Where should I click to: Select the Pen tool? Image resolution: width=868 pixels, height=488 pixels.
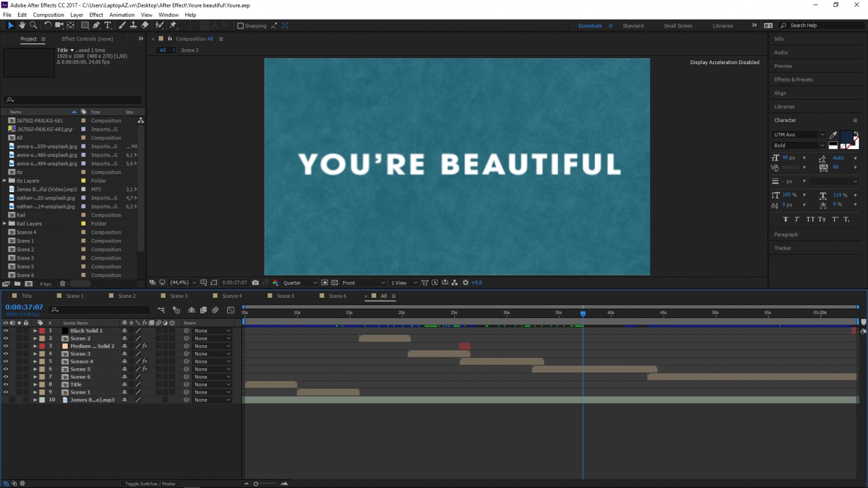click(96, 25)
